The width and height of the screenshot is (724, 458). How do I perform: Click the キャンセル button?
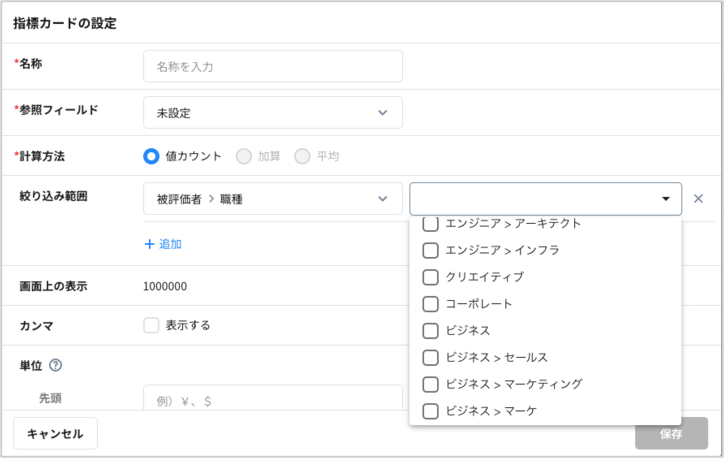click(x=55, y=434)
